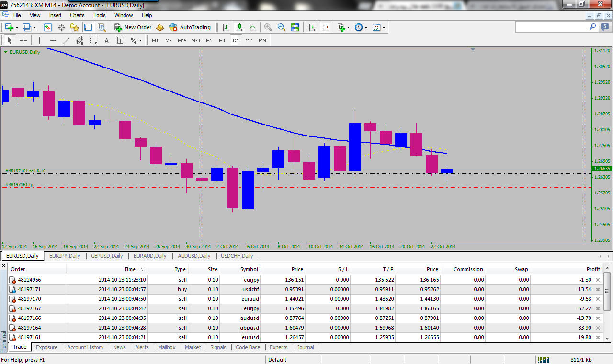Zoom in on the chart
The image size is (613, 364).
coord(268,27)
